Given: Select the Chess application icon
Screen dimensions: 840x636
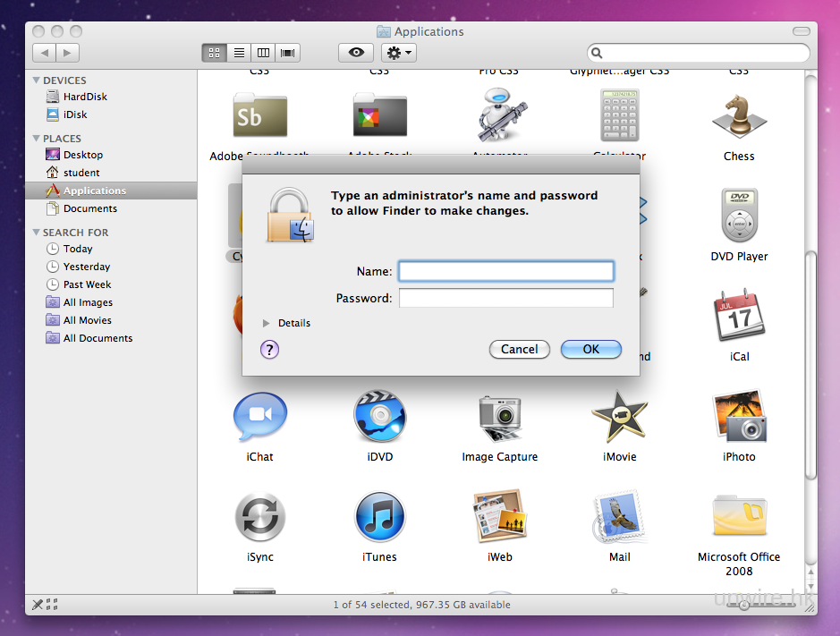Looking at the screenshot, I should pos(739,116).
